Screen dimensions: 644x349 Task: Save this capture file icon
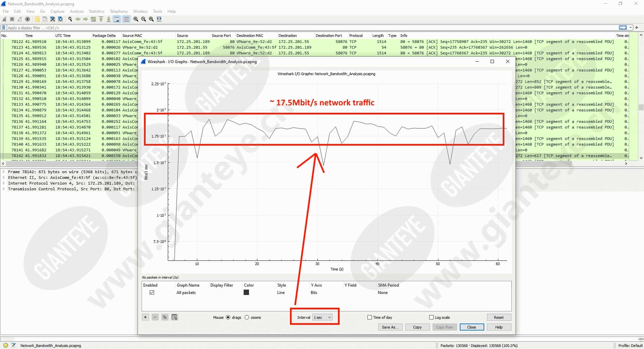(45, 19)
